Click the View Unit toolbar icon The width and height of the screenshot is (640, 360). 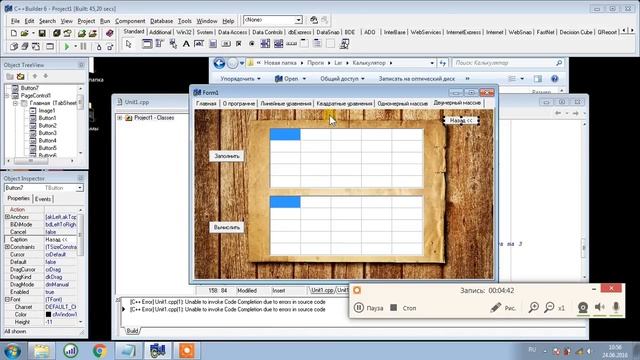coord(14,47)
